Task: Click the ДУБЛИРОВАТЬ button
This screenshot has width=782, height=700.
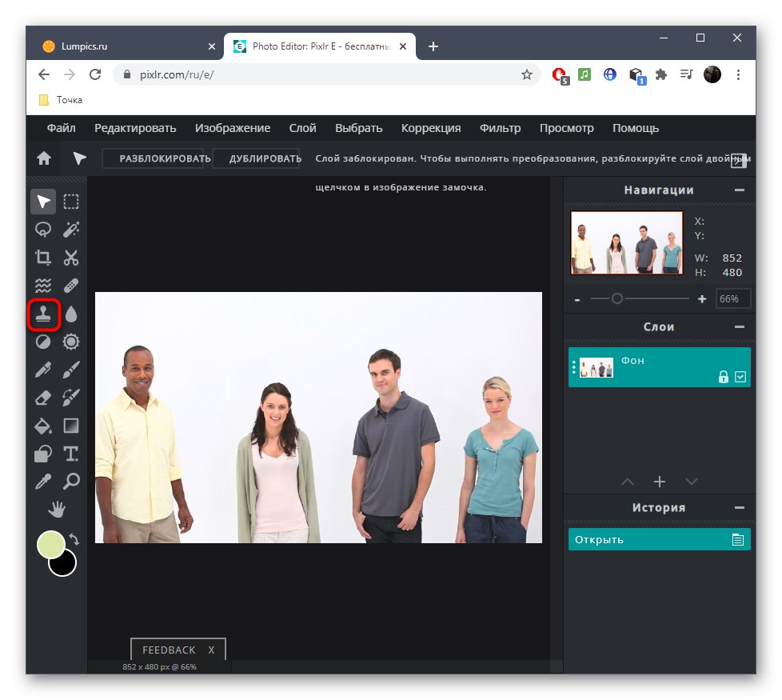Action: click(x=257, y=158)
